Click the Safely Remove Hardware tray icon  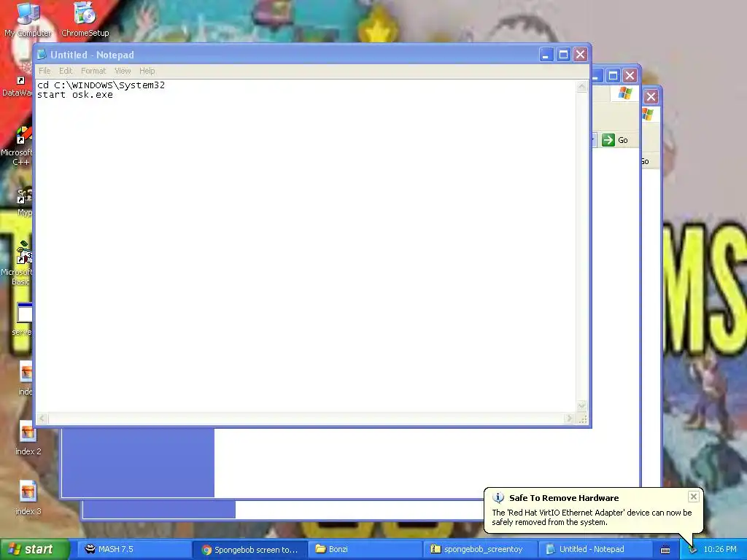coord(692,550)
